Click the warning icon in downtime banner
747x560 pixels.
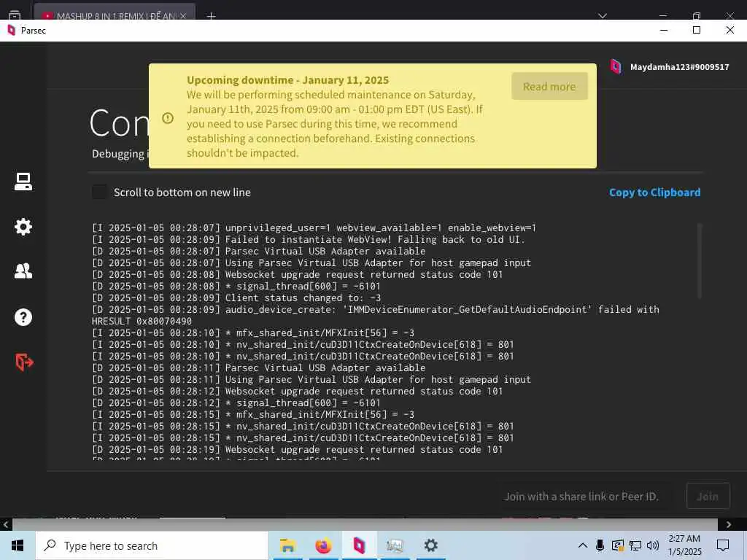pos(168,117)
